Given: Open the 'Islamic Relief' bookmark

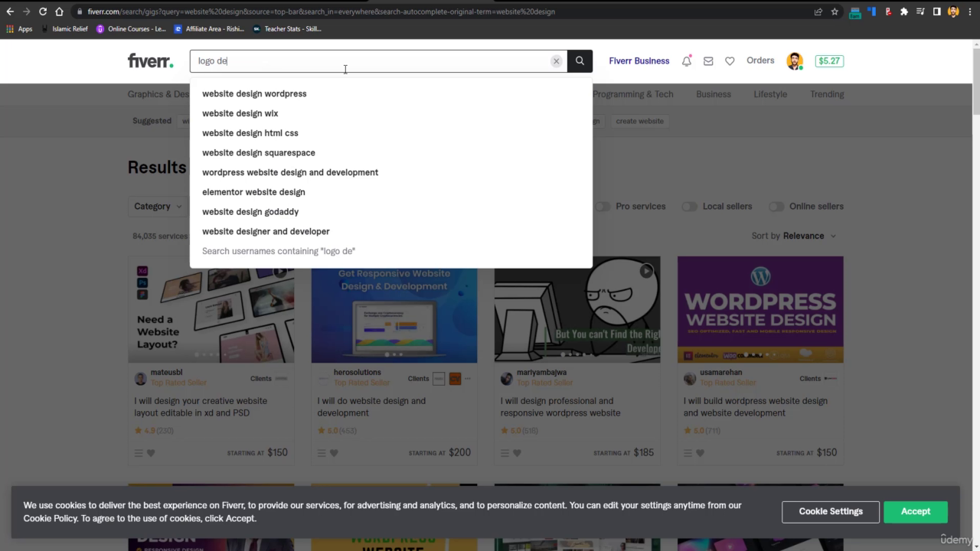Looking at the screenshot, I should pos(64,29).
